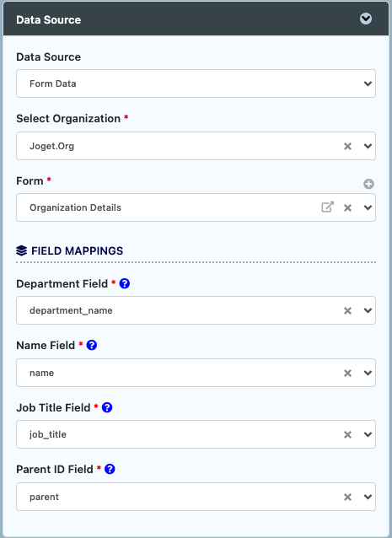Clear the Organization Details form selection
Viewport: 392px width, 538px height.
point(347,207)
